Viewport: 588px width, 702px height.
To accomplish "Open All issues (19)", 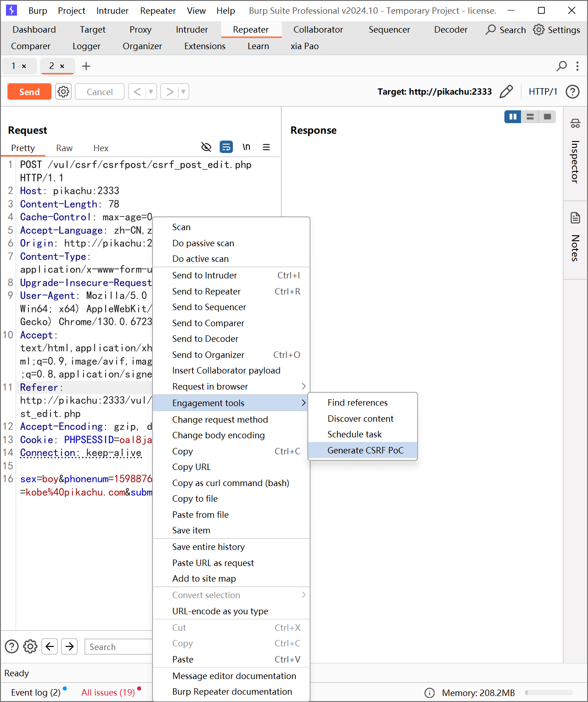I will 108,692.
